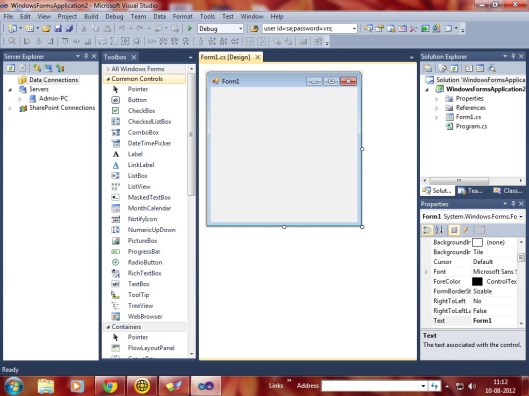Viewport: 529px width, 396px height.
Task: Select the DateTimePicker toolbox item
Action: pos(149,143)
